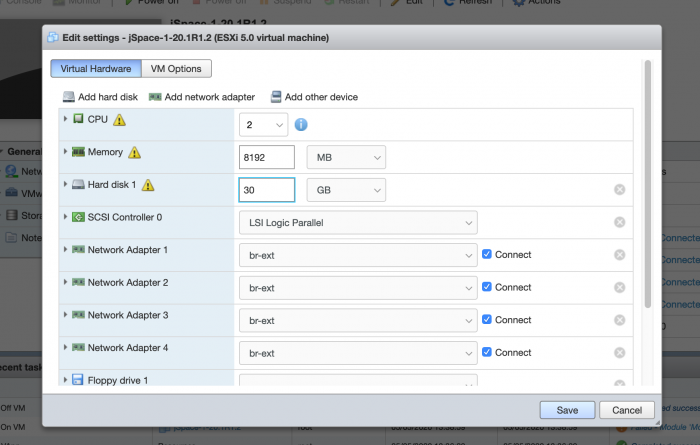Click the Network Adapter 1 card icon
Screen dimensions: 700x445
pyautogui.click(x=78, y=250)
